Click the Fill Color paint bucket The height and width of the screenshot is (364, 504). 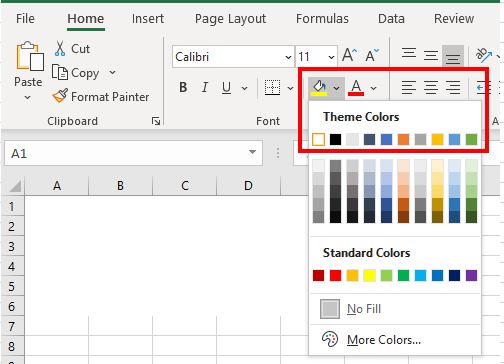pos(319,88)
